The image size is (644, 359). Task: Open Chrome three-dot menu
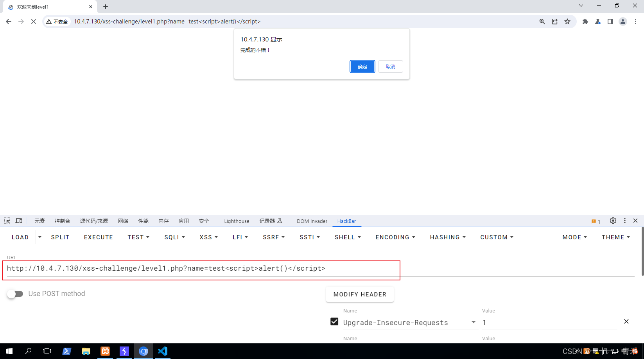pyautogui.click(x=636, y=22)
